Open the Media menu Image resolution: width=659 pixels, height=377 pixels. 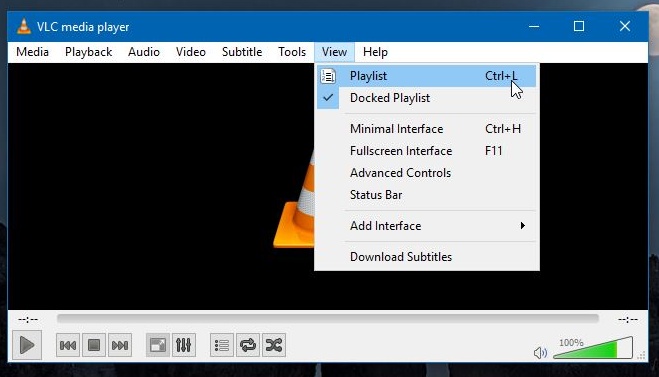(32, 52)
